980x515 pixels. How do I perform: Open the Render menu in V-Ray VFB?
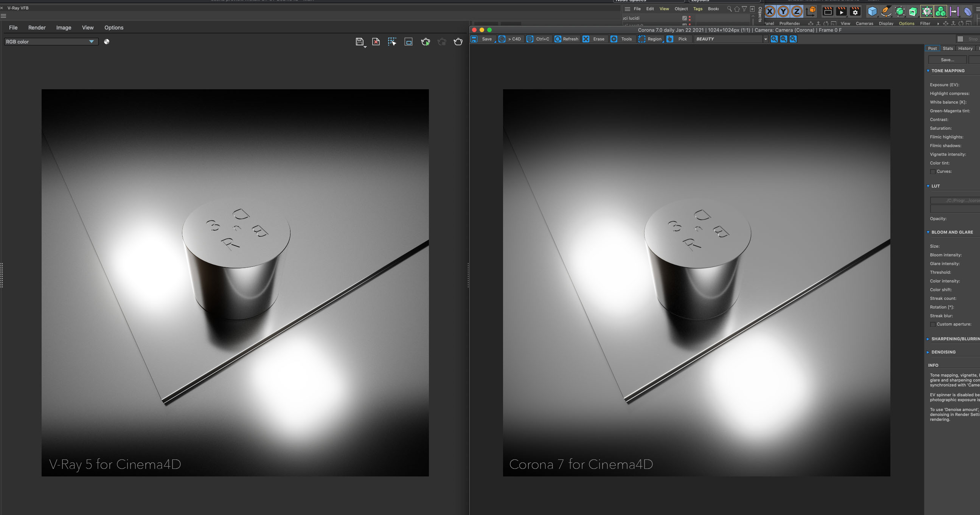coord(37,28)
